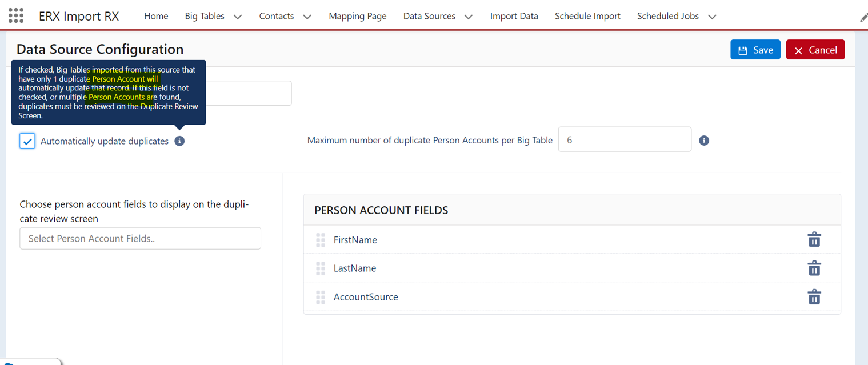Uncheck Automatically update duplicates checkbox
The height and width of the screenshot is (365, 868).
coord(27,141)
